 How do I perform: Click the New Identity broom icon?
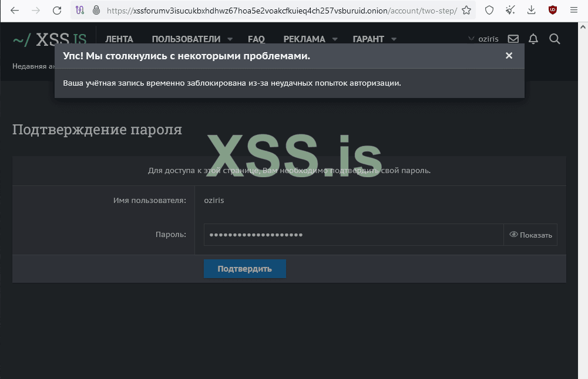[510, 11]
